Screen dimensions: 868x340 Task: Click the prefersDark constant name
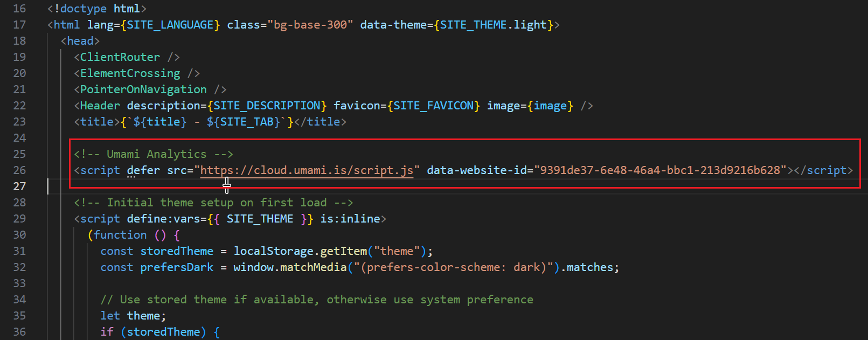[177, 267]
